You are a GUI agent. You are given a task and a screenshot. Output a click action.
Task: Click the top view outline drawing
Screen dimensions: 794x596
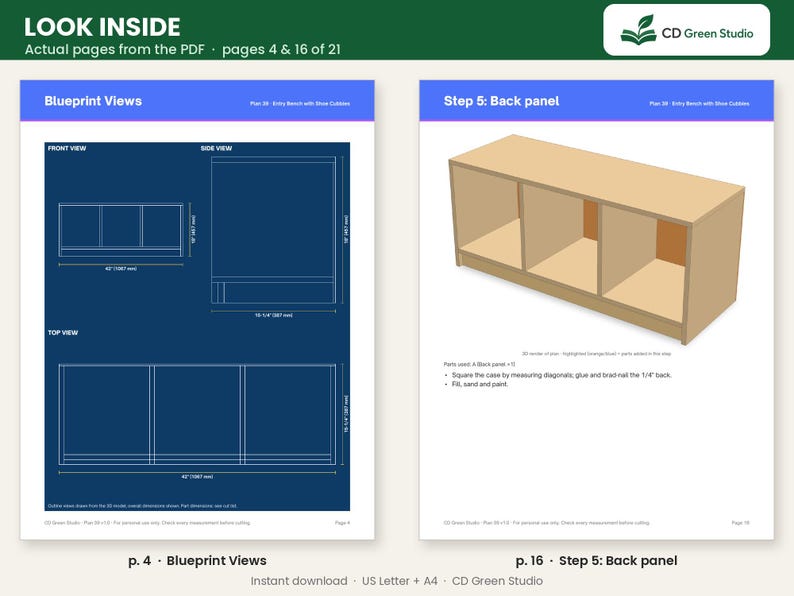[x=197, y=414]
